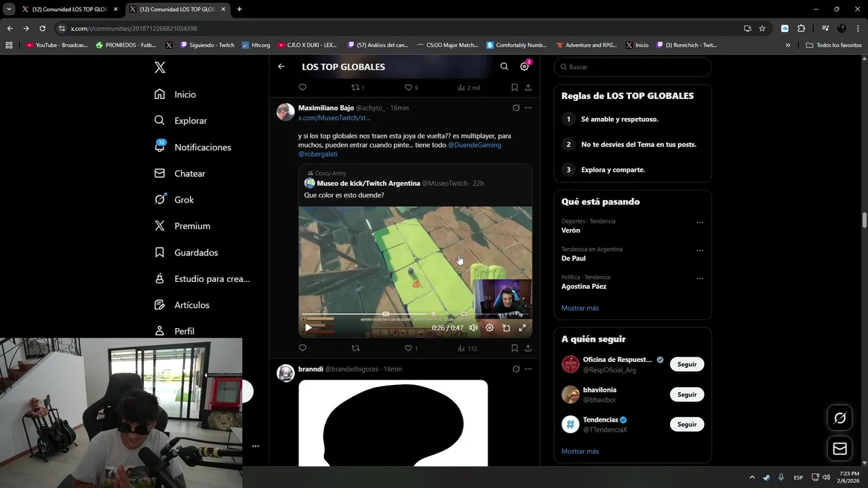Open floating Grok button

tap(840, 418)
